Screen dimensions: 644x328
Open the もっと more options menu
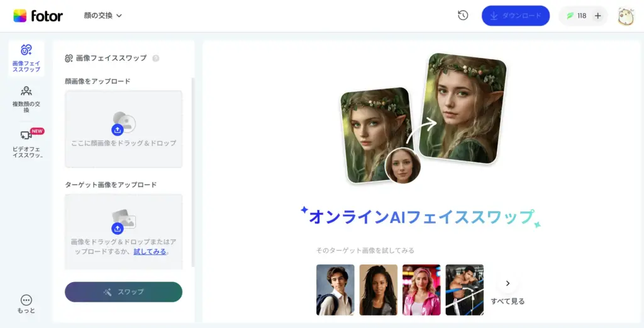coord(26,304)
